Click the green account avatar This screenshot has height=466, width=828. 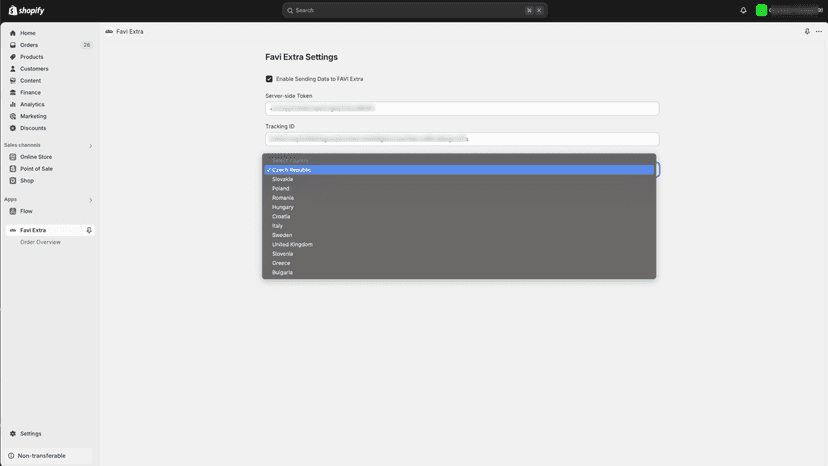tap(761, 10)
